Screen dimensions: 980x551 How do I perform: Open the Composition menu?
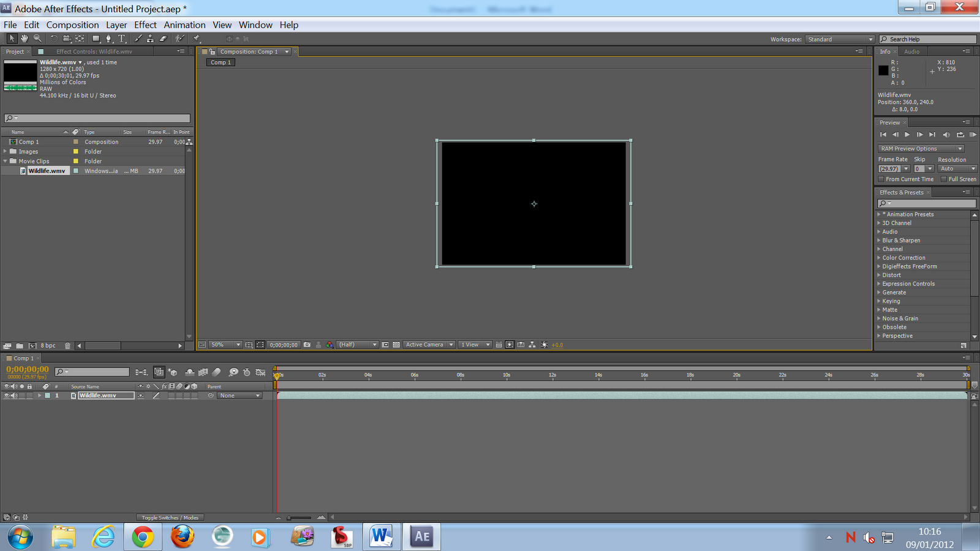[x=72, y=24]
